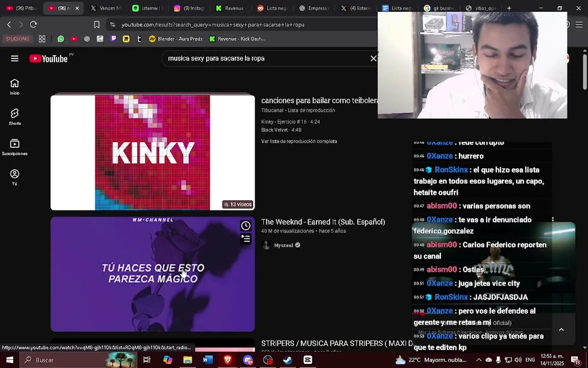
Task: Open the Myxoul channel avatar
Action: tap(266, 245)
